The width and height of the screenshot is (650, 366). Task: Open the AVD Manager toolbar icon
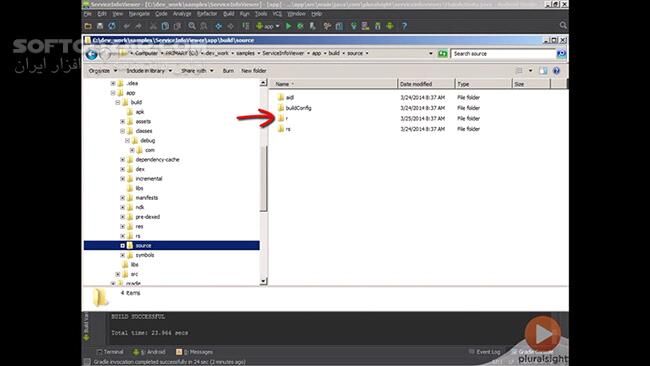(365, 26)
